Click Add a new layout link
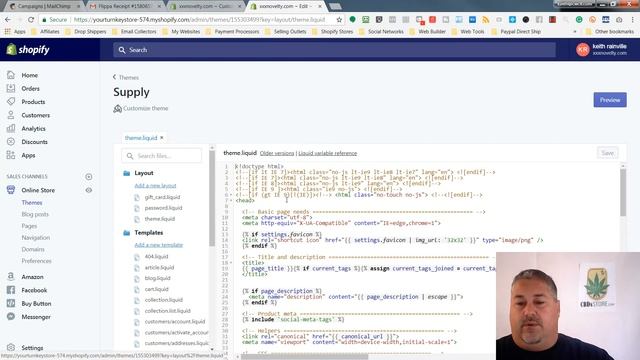Image resolution: width=640 pixels, height=360 pixels. pos(155,186)
